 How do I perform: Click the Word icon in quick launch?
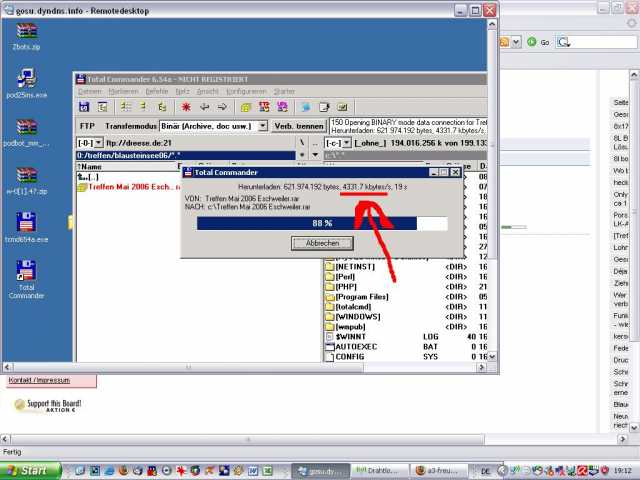[253, 471]
